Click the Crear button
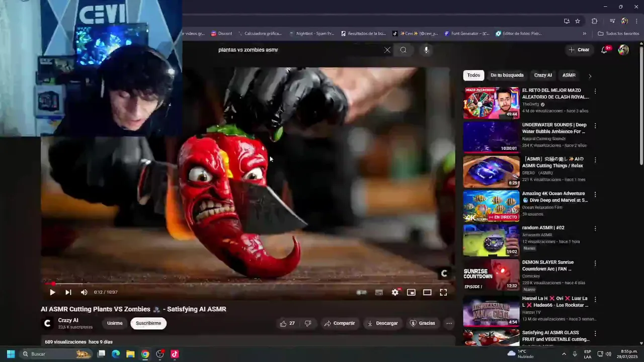This screenshot has width=644, height=362. [x=579, y=50]
